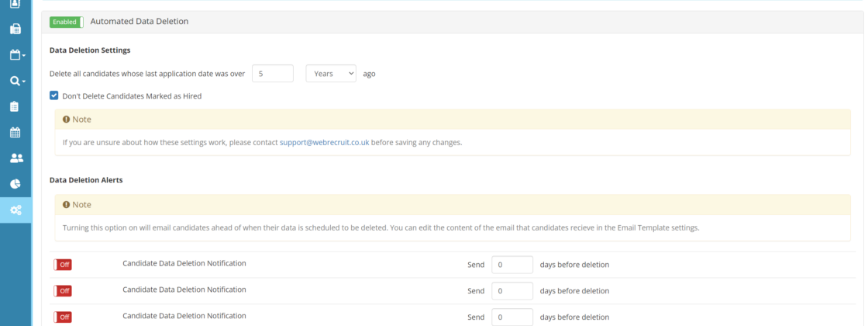Open the users group icon in sidebar

pos(15,158)
